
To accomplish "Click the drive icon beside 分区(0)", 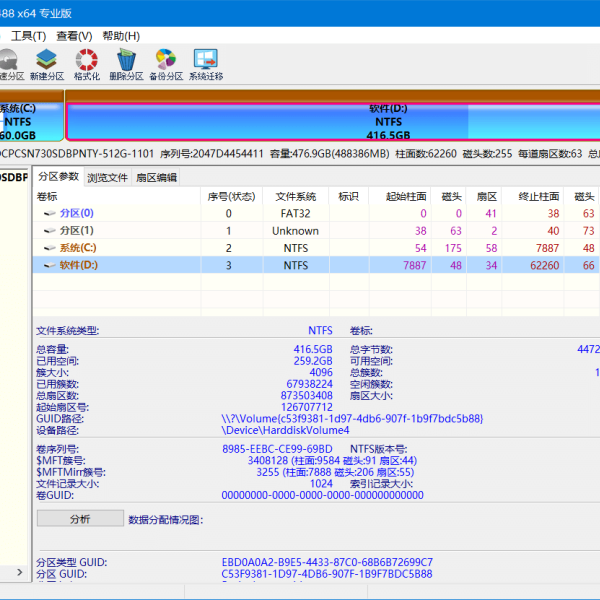I will pos(50,214).
